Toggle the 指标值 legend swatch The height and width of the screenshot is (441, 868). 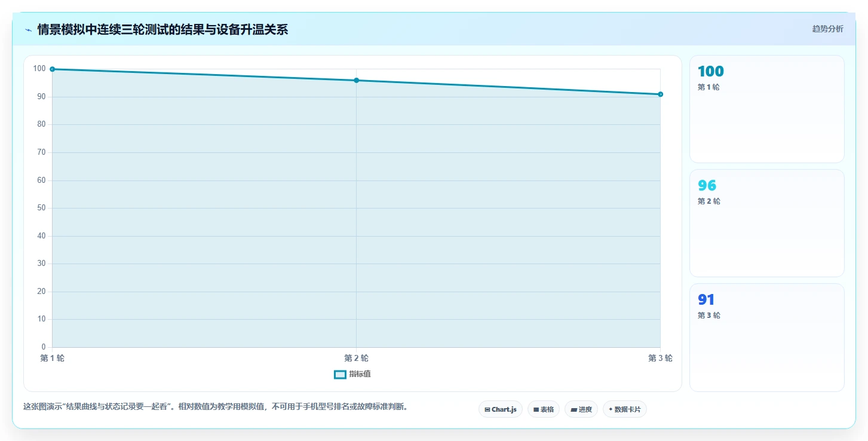coord(339,374)
